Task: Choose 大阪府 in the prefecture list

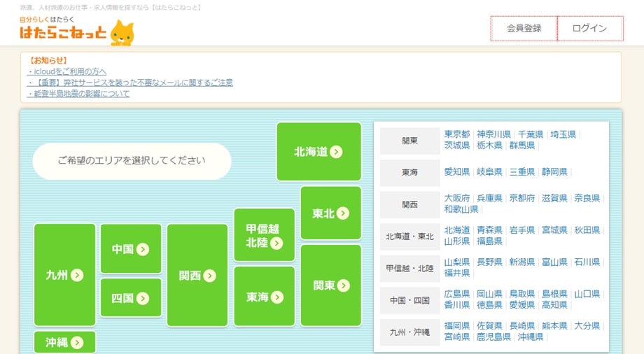Action: [x=457, y=198]
